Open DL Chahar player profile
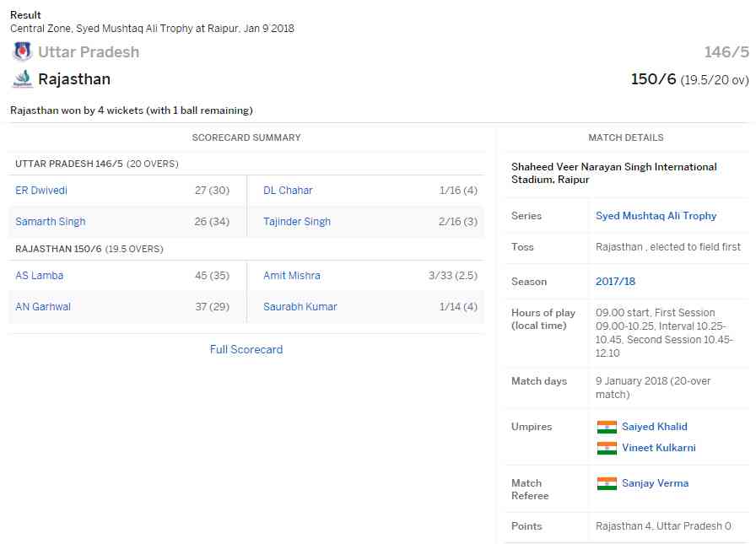Image resolution: width=756 pixels, height=544 pixels. pyautogui.click(x=288, y=191)
